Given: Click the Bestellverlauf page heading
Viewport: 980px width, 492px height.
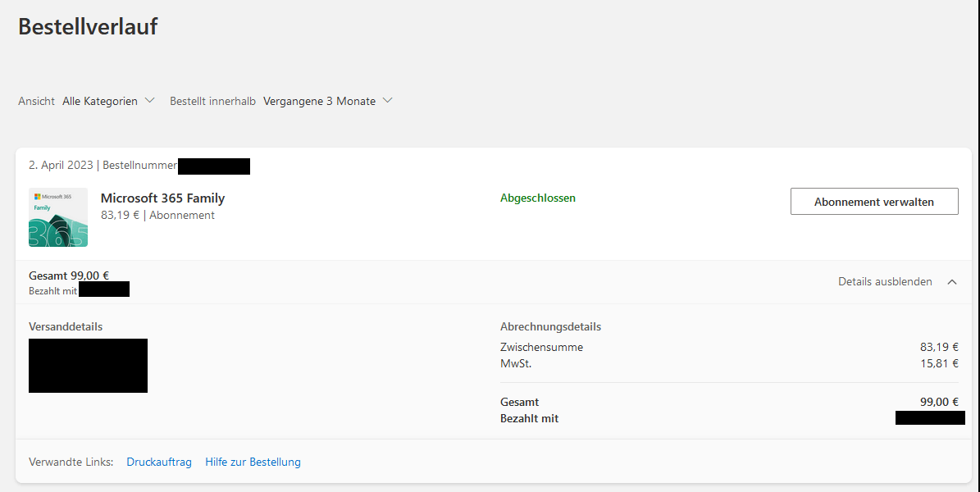Looking at the screenshot, I should 88,27.
